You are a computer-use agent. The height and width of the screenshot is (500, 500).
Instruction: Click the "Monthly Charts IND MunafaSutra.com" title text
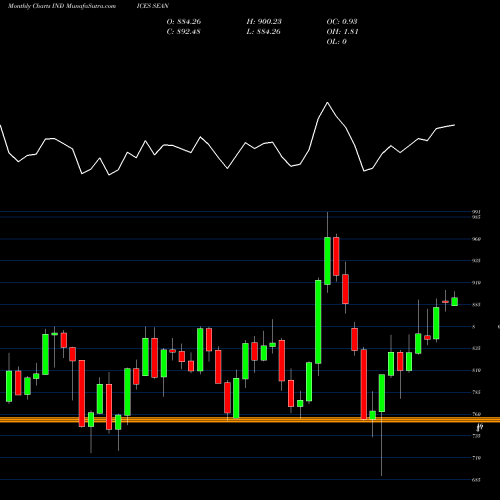coord(62,6)
